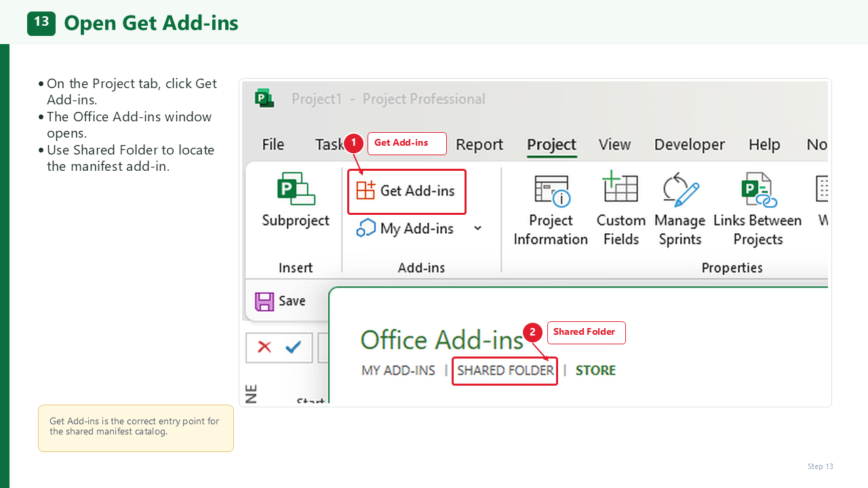
Task: Switch to the Report tab
Action: pyautogui.click(x=479, y=144)
